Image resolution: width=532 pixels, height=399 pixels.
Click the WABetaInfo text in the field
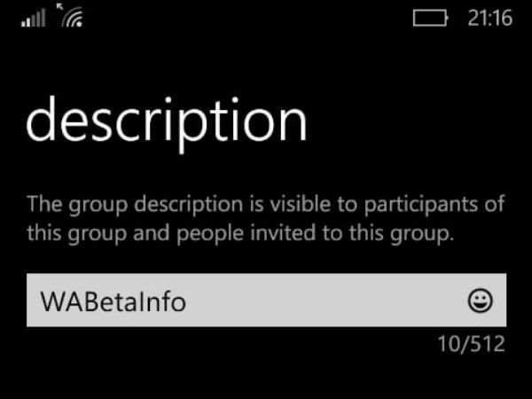pyautogui.click(x=113, y=301)
